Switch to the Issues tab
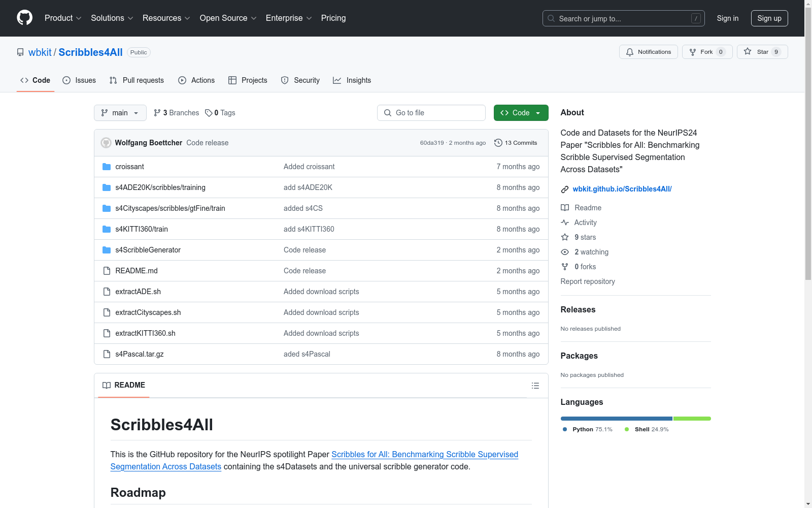 point(79,80)
